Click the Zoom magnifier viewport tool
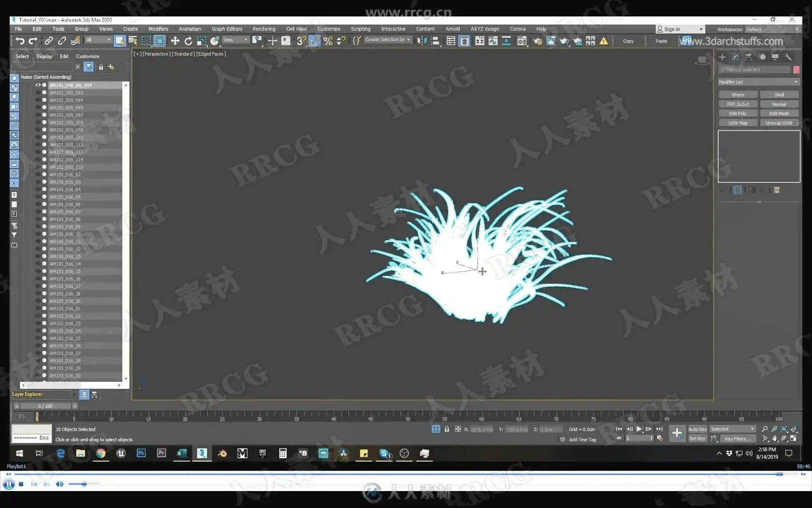 [765, 429]
